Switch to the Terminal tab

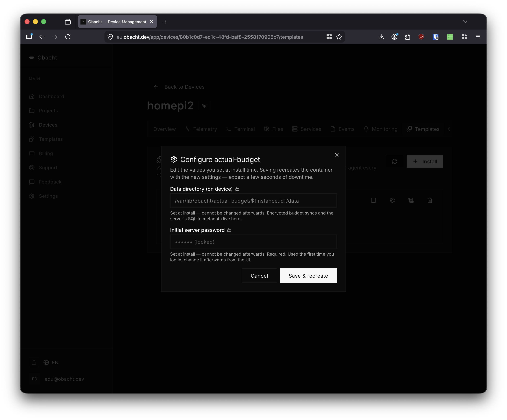(x=241, y=129)
